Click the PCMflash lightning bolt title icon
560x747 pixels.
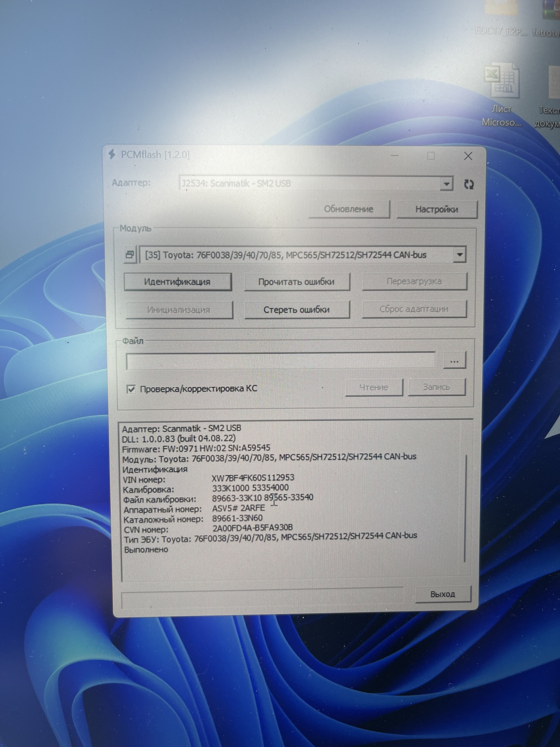(x=112, y=154)
